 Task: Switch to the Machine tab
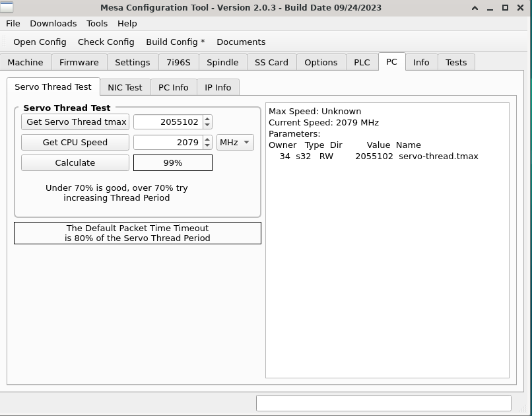(26, 63)
